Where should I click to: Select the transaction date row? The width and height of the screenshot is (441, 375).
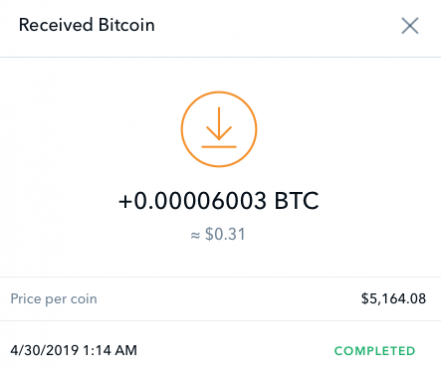click(x=220, y=350)
